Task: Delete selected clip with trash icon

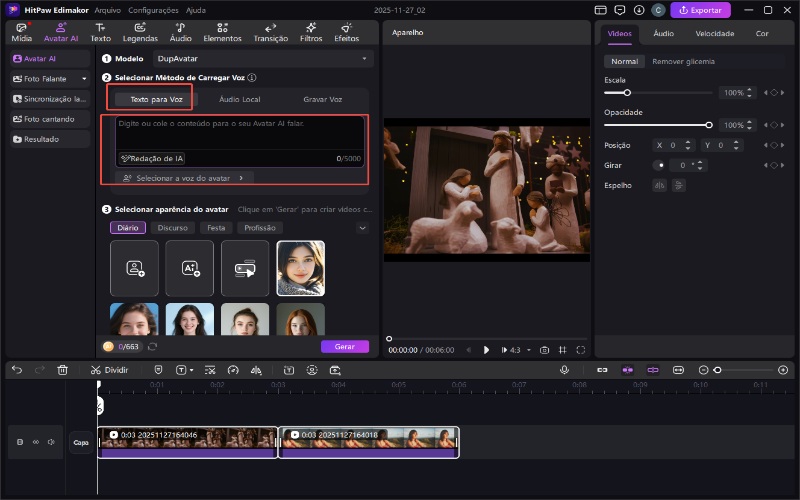Action: coord(62,370)
